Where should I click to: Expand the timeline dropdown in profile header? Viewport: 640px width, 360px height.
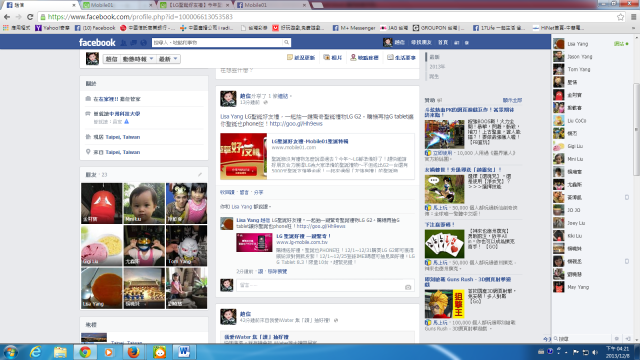(x=138, y=59)
